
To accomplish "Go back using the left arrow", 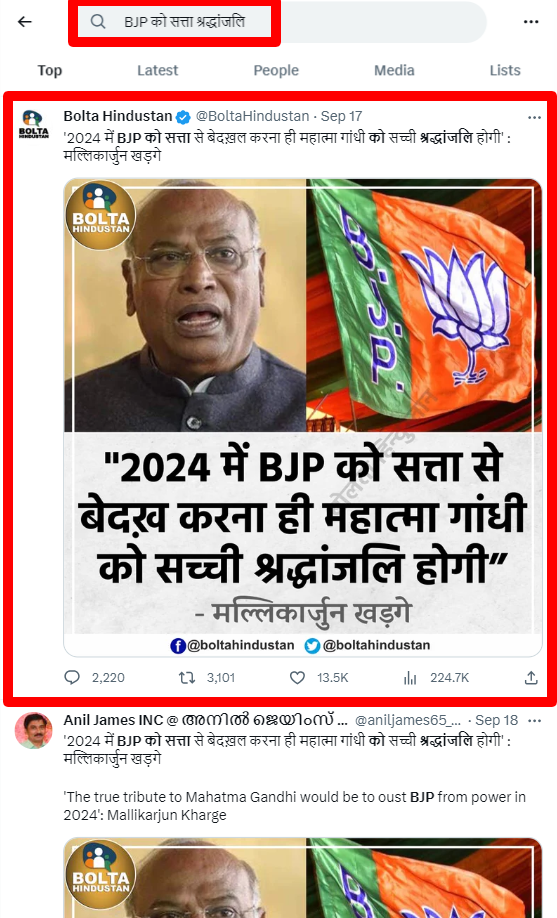I will (x=25, y=22).
